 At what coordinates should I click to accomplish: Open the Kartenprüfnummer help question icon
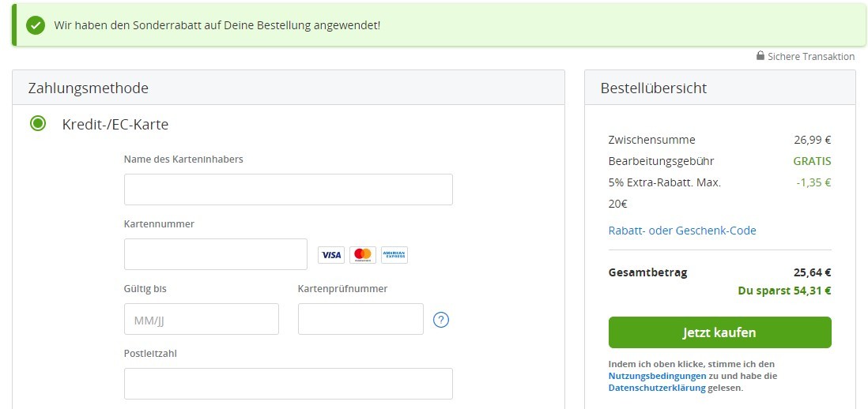point(441,320)
